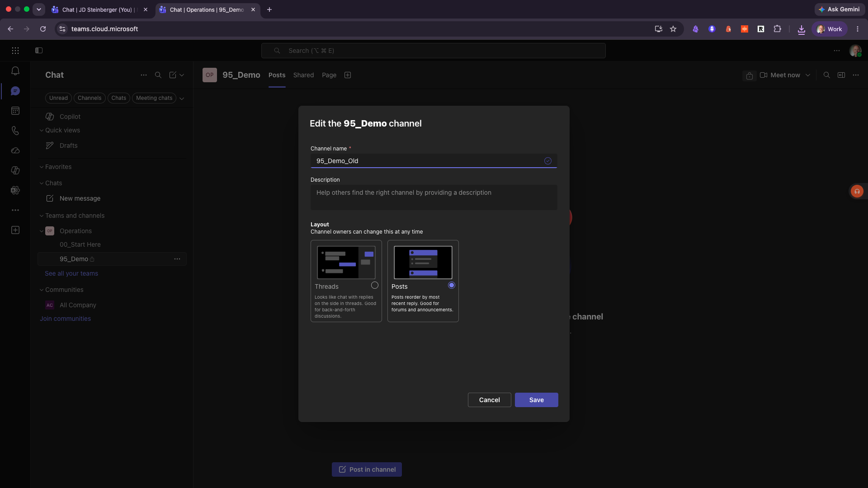Toggle the Channels filter chip
The image size is (868, 488).
(x=90, y=98)
